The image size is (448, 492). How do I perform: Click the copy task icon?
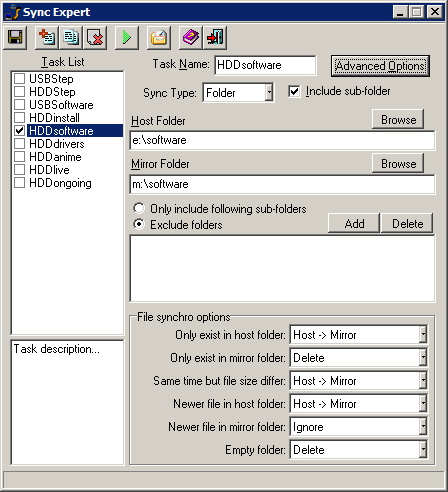click(71, 37)
